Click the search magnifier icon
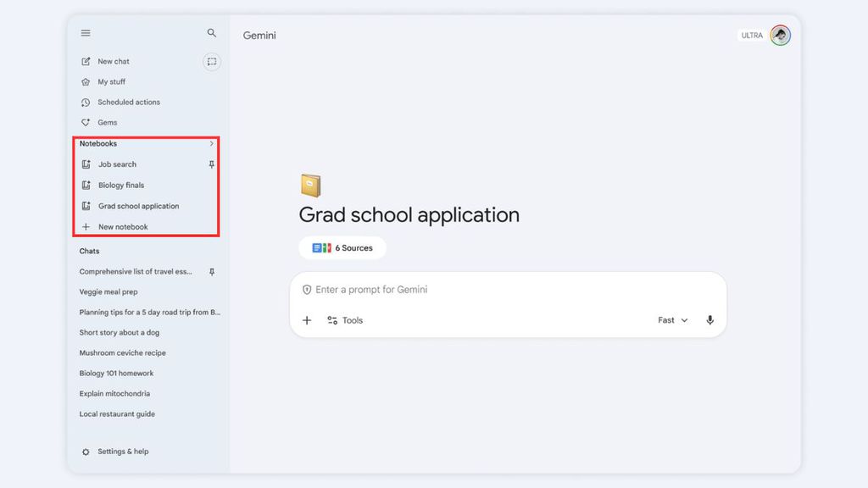The width and height of the screenshot is (868, 488). [x=212, y=33]
